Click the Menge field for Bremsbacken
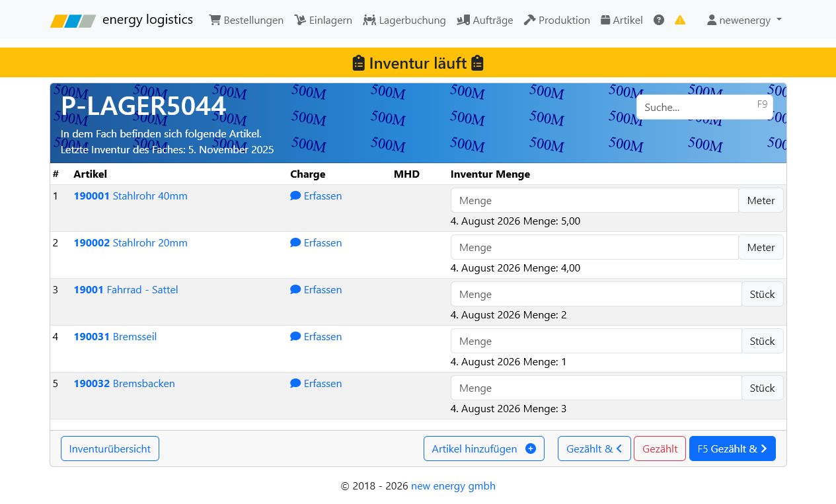The image size is (836, 504). click(596, 388)
